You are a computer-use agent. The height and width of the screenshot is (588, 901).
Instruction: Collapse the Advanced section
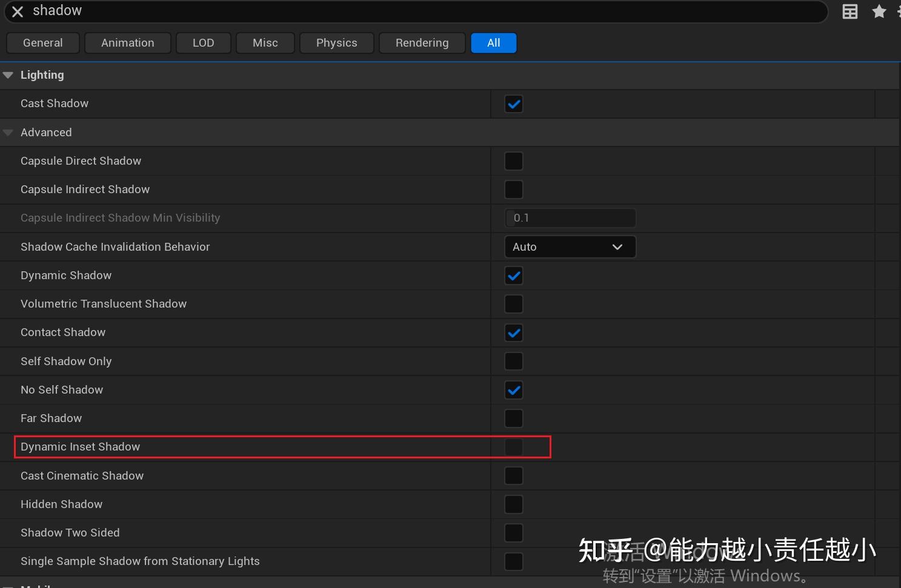[x=8, y=132]
